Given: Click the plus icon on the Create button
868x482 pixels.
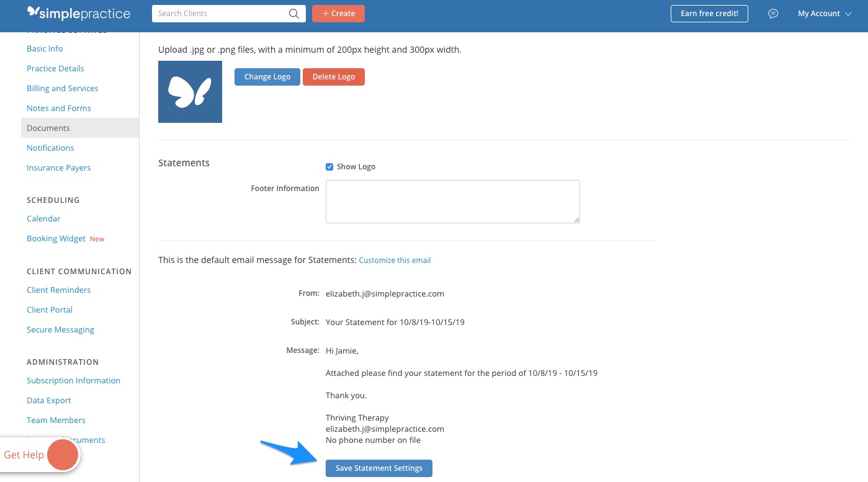Looking at the screenshot, I should (326, 13).
